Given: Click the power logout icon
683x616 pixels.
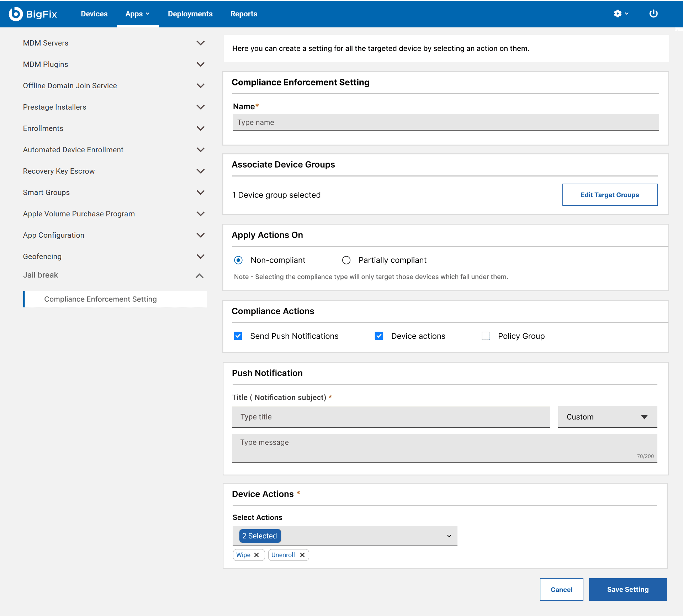Looking at the screenshot, I should click(653, 14).
